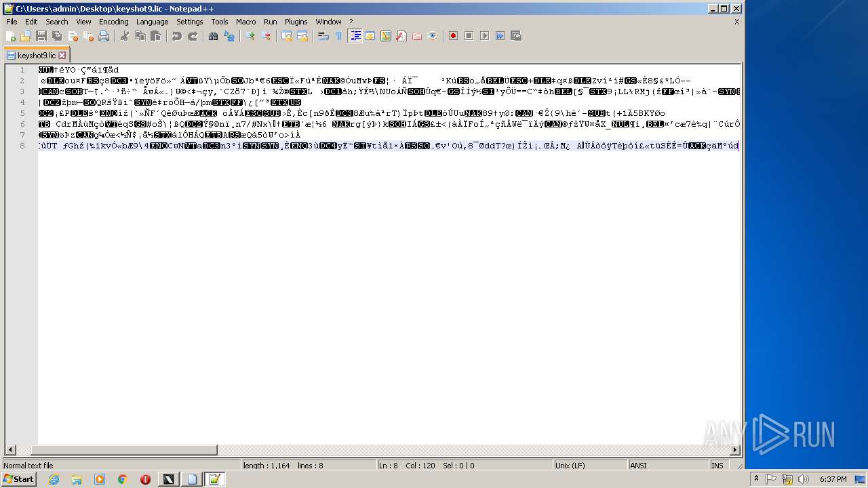Cut the selected text
868x488 pixels.
pos(125,36)
